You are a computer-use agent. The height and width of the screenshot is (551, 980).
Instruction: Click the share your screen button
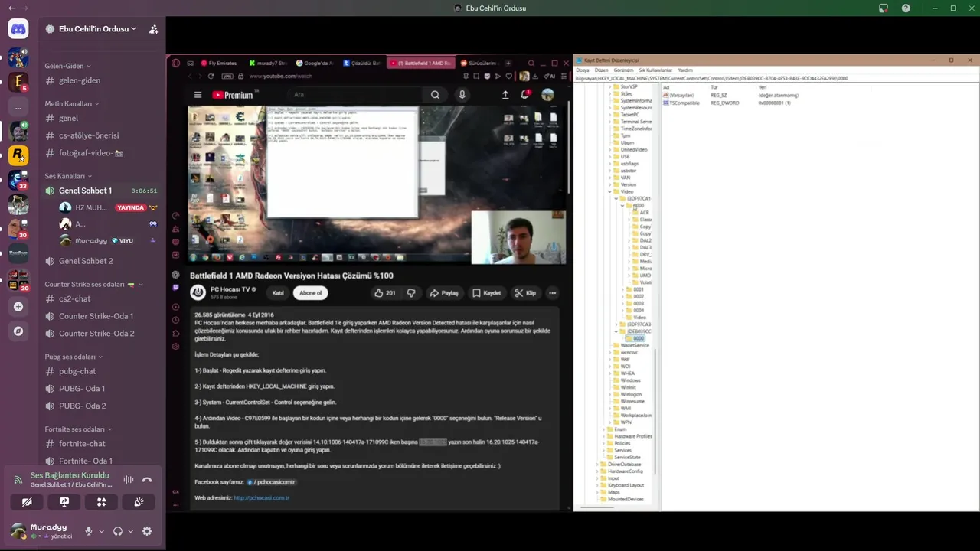pyautogui.click(x=64, y=502)
